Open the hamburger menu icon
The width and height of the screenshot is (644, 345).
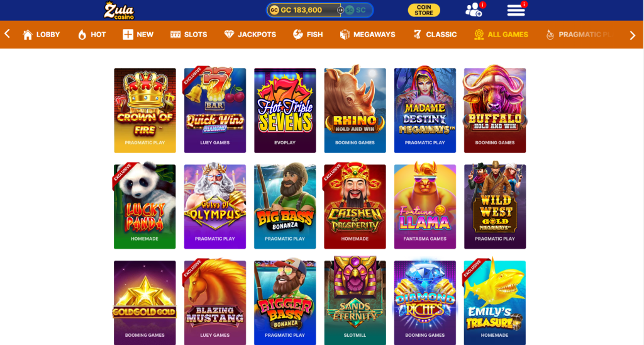click(516, 10)
